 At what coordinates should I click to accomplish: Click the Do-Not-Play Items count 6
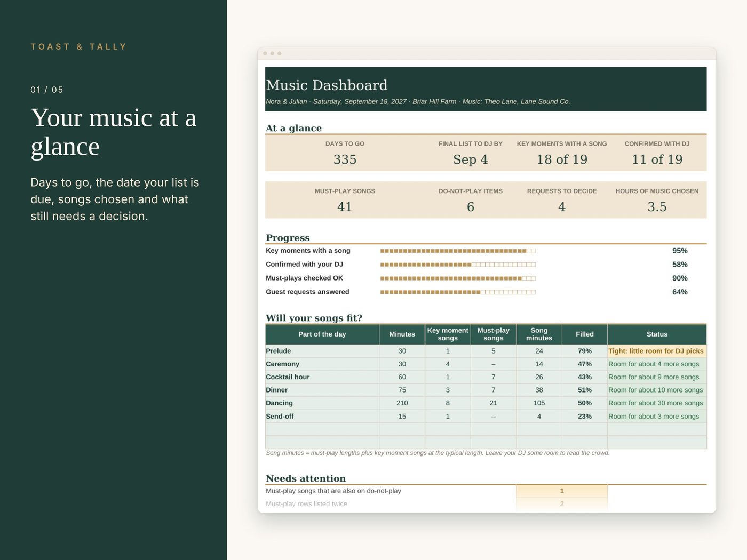coord(471,207)
